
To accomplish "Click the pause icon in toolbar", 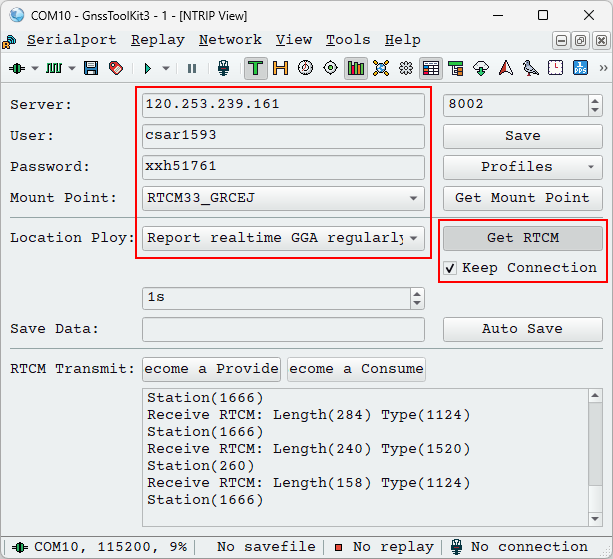I will coord(192,68).
